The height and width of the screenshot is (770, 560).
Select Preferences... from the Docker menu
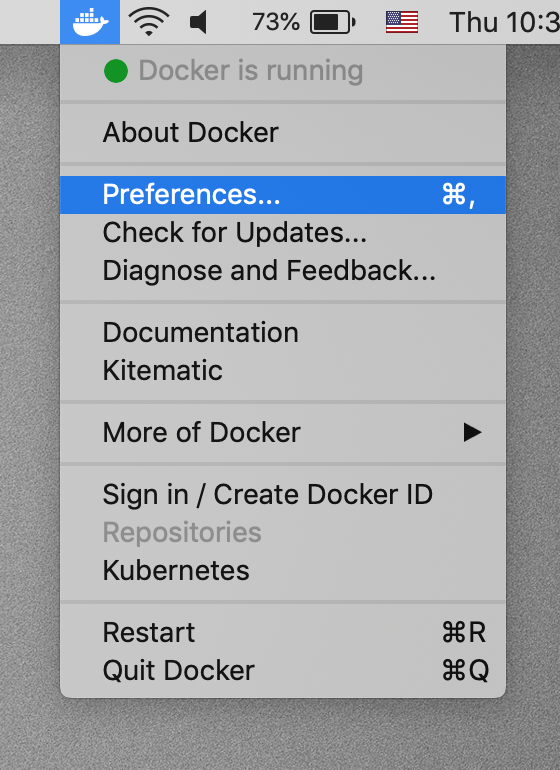[x=282, y=195]
